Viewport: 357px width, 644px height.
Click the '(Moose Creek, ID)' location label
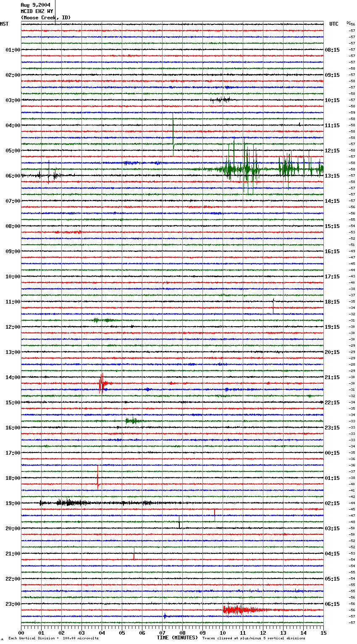click(46, 18)
